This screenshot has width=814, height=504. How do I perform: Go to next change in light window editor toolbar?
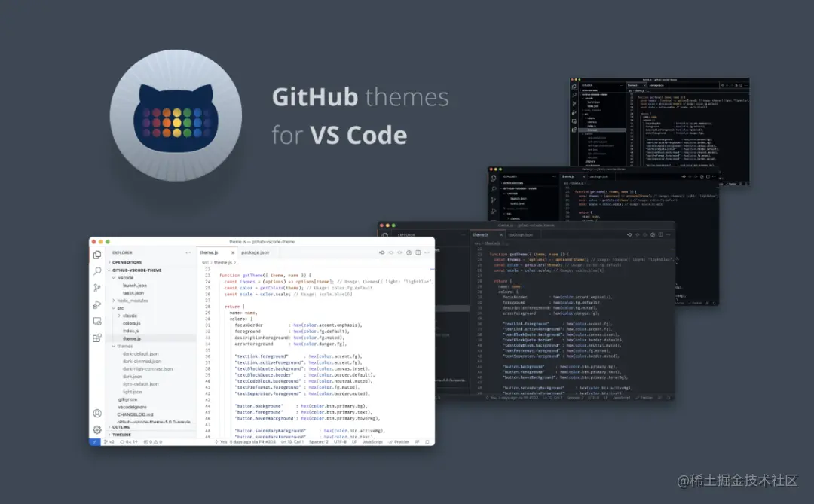coord(399,253)
